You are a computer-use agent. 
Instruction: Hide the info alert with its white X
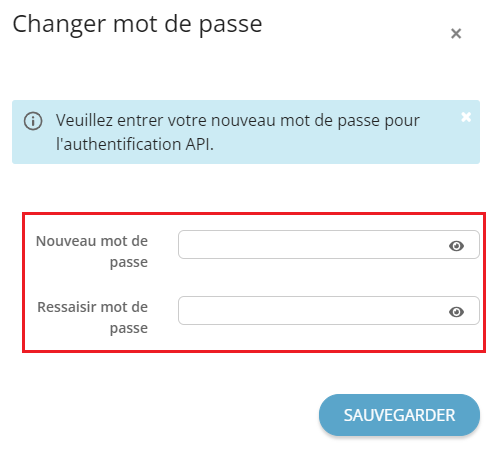click(466, 117)
